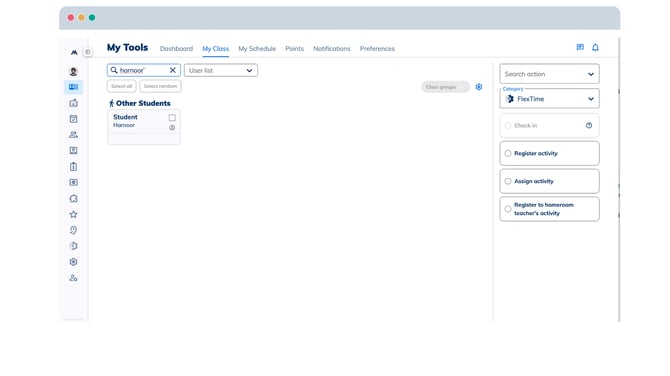Open the star sidebar icon
The image size is (670, 376).
click(73, 214)
